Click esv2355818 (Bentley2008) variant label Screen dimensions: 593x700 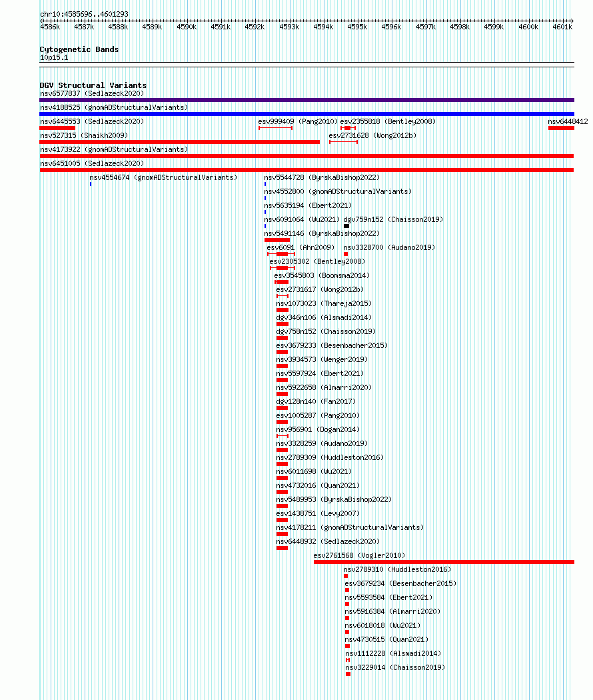(x=388, y=121)
